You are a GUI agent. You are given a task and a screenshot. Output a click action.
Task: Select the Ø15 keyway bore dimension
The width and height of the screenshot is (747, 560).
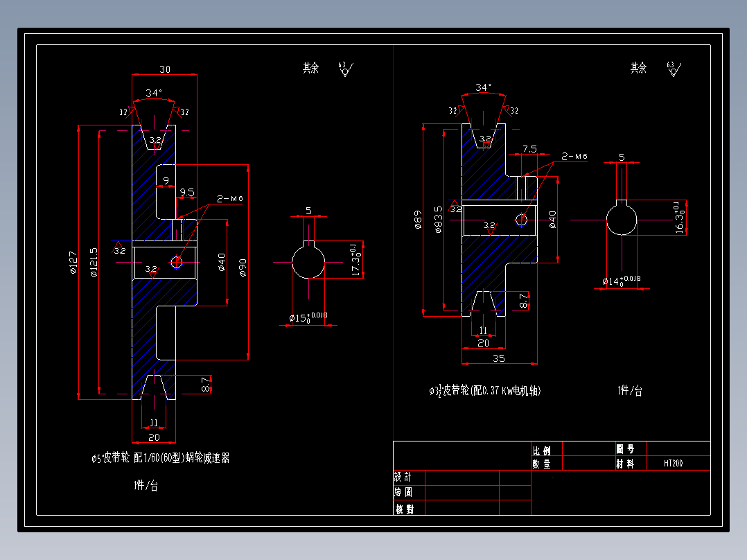(308, 317)
